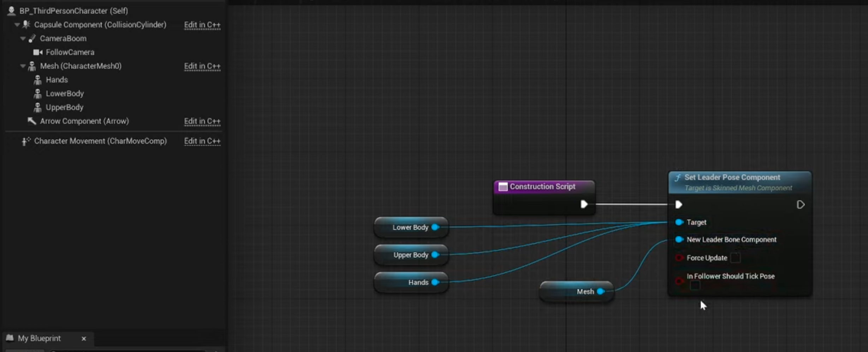Viewport: 868px width, 352px height.
Task: Select the Upper Body variable node
Action: (411, 255)
